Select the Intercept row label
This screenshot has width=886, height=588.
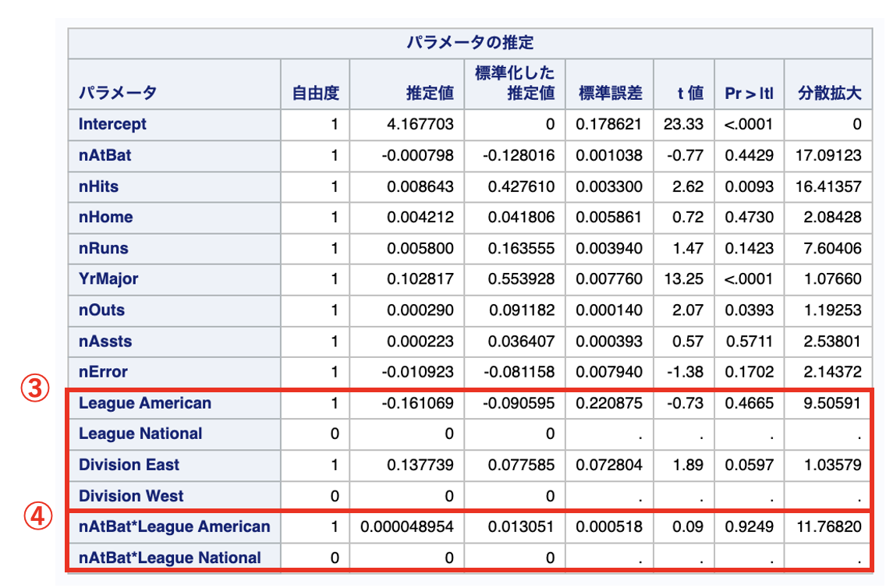pos(112,124)
